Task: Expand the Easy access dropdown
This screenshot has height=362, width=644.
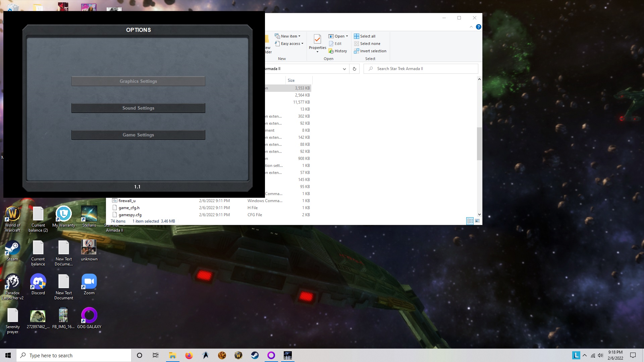Action: [289, 44]
